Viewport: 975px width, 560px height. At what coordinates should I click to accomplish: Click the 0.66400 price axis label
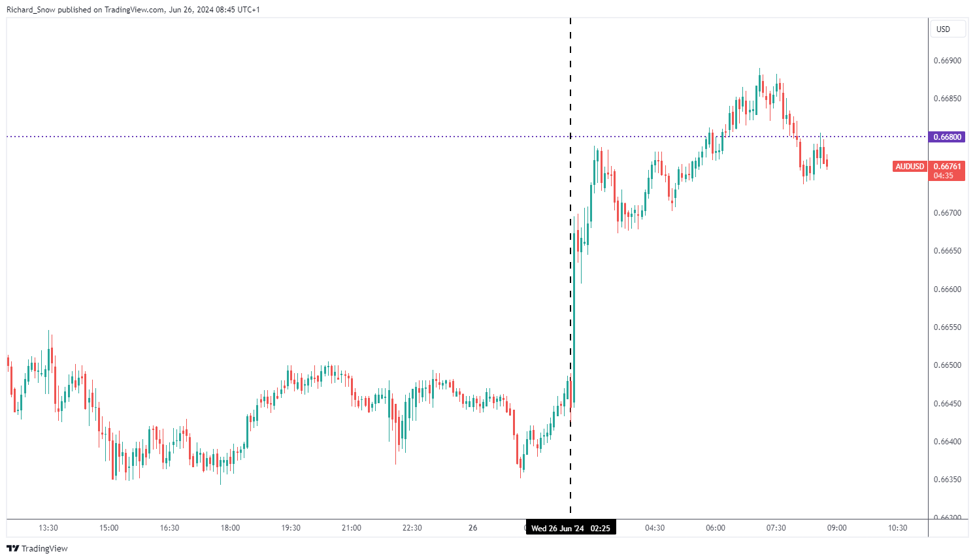(x=947, y=442)
